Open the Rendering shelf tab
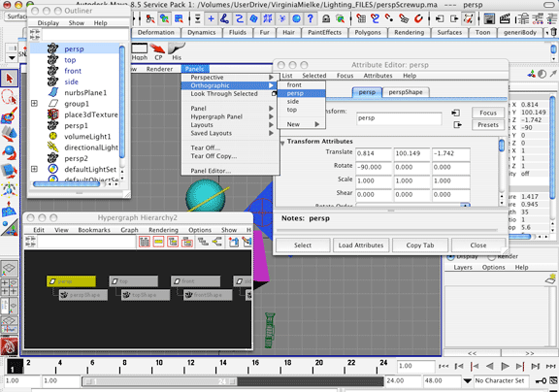The width and height of the screenshot is (559, 392). 409,32
